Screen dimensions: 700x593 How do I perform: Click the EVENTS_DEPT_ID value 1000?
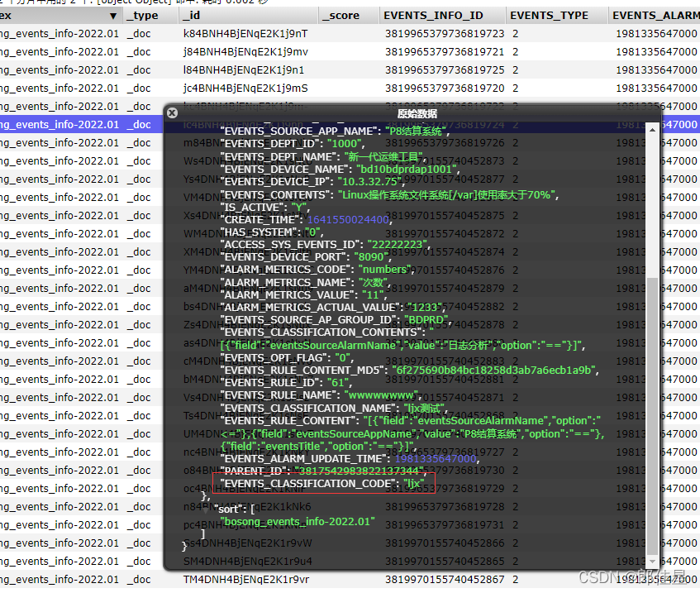[344, 144]
